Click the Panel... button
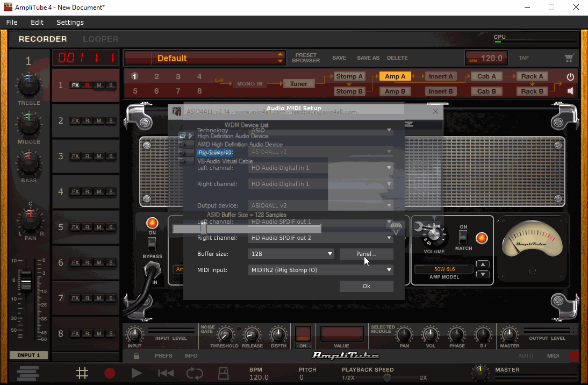588x385 pixels. 366,254
